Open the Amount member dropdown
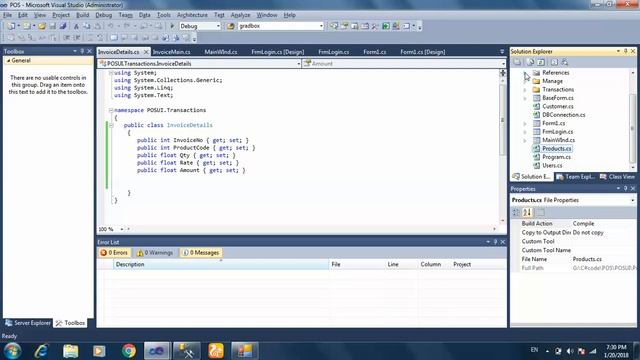Screen dimensions: 640x360 (x=503, y=64)
